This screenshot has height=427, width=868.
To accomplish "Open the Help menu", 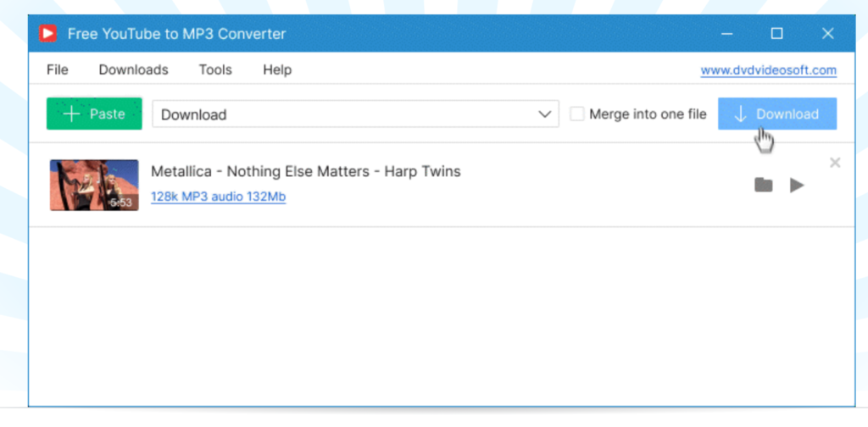I will point(277,69).
